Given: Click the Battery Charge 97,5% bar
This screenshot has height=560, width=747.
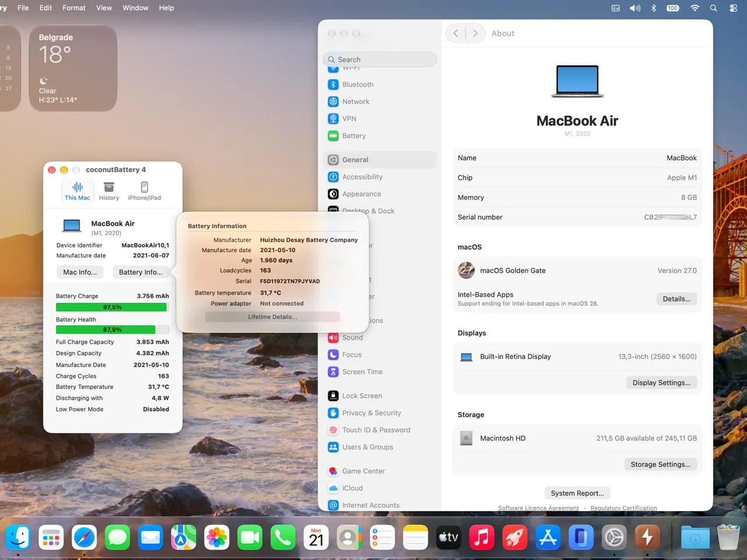Looking at the screenshot, I should (112, 307).
